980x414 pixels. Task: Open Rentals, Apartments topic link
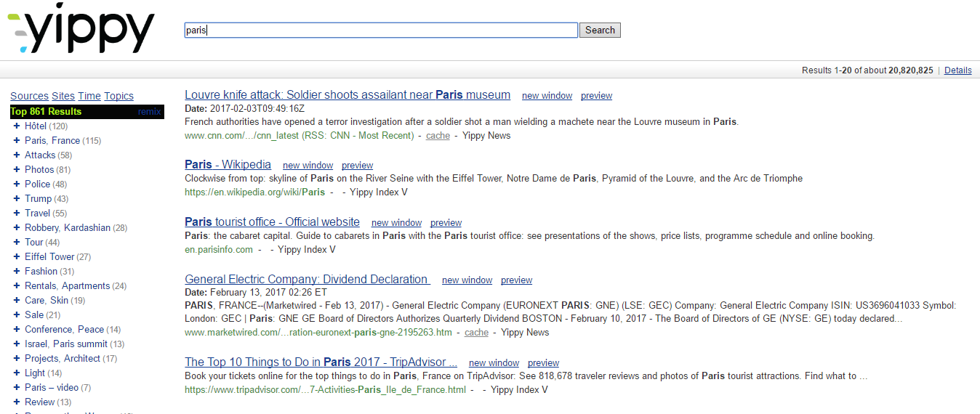coord(68,286)
